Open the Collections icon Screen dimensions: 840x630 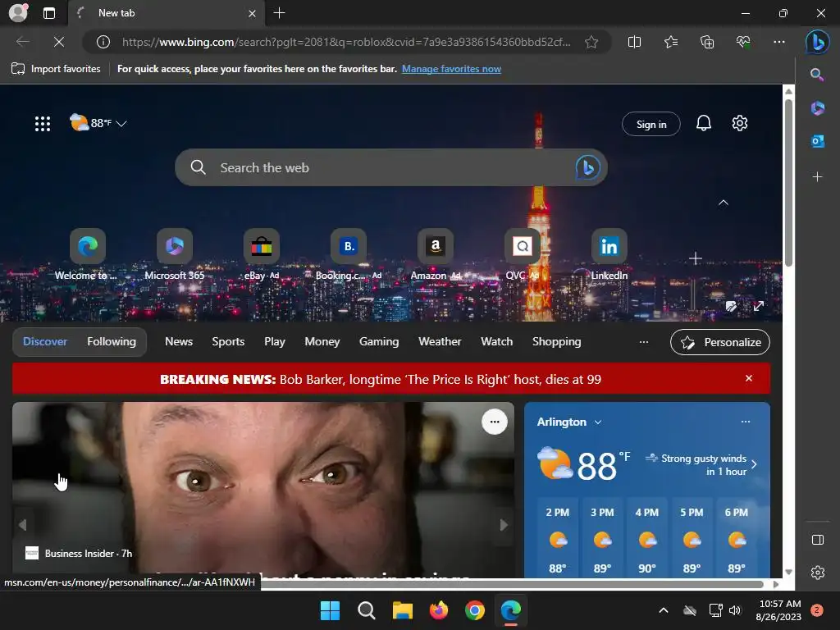[707, 42]
